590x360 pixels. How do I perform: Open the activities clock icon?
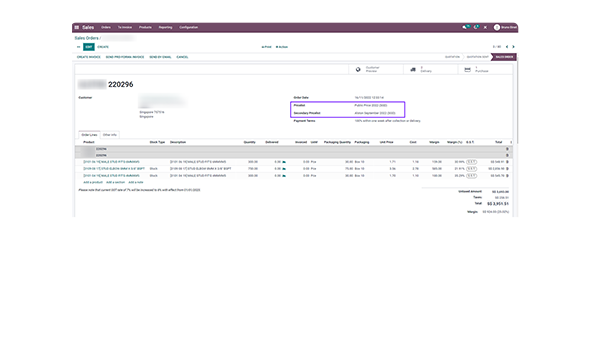point(476,27)
